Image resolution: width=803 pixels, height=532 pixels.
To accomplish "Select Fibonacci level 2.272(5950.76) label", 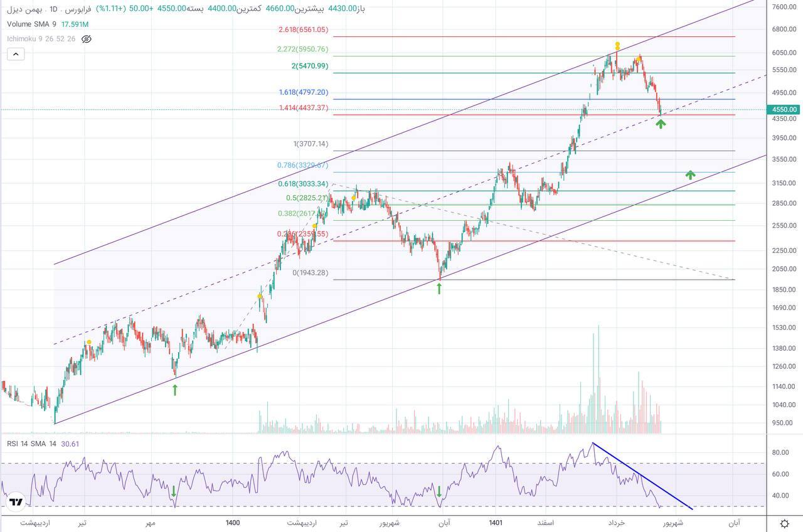I will pos(304,49).
